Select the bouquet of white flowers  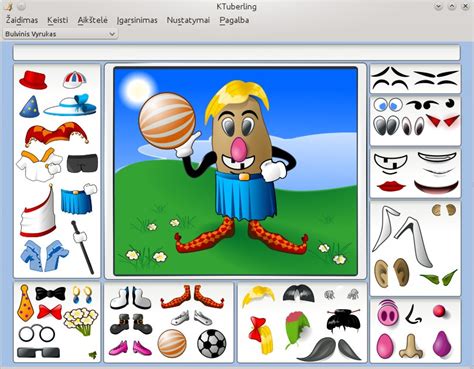pos(80,321)
